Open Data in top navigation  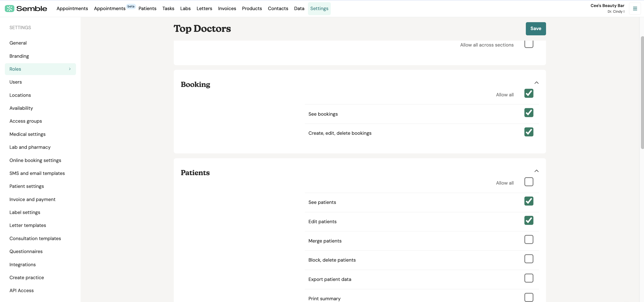299,9
